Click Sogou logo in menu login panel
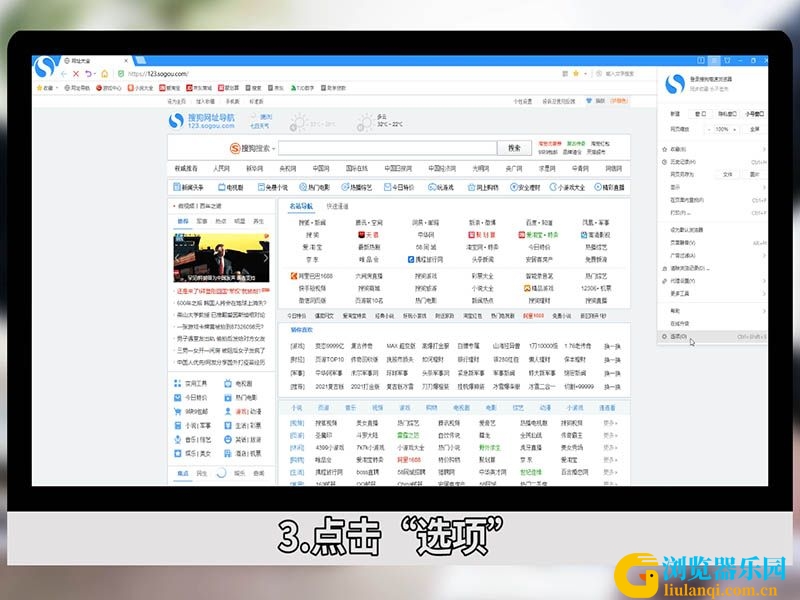This screenshot has width=800, height=600. (674, 84)
